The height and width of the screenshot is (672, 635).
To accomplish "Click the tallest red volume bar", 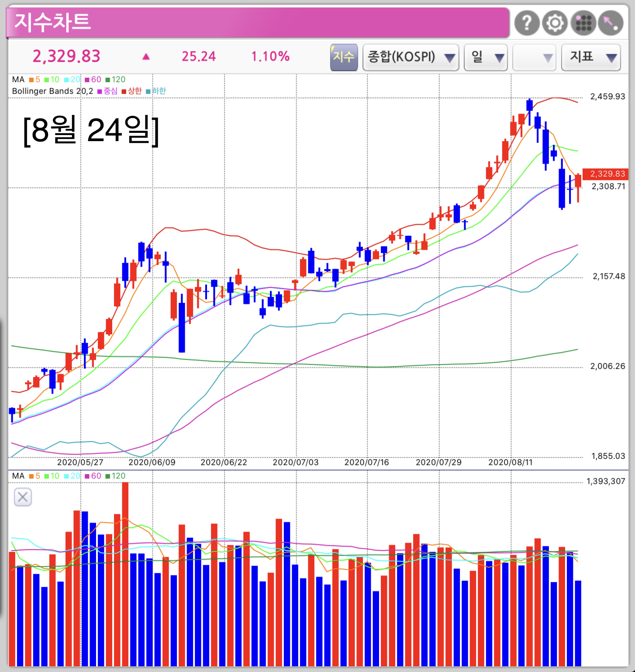I will [125, 574].
